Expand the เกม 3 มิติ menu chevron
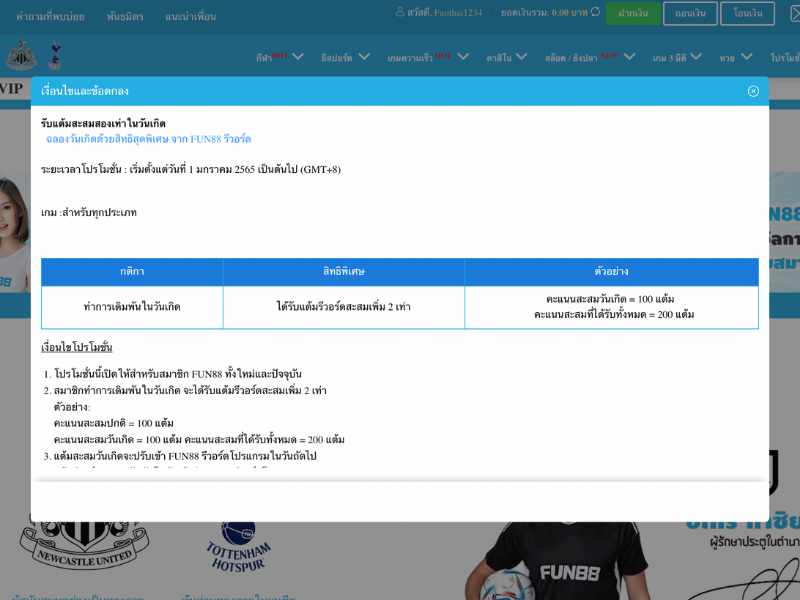 696,57
